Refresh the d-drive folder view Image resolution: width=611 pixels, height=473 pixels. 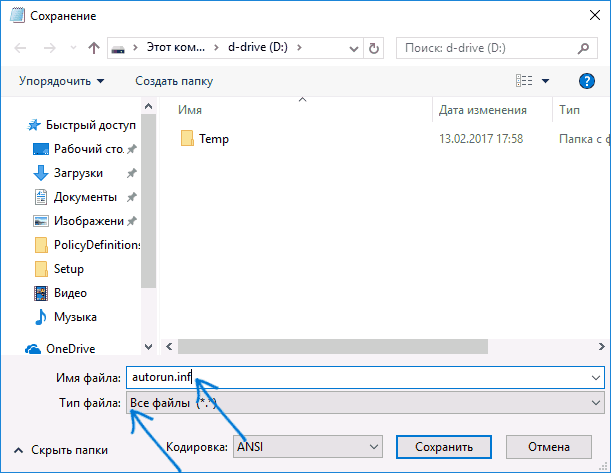click(374, 48)
